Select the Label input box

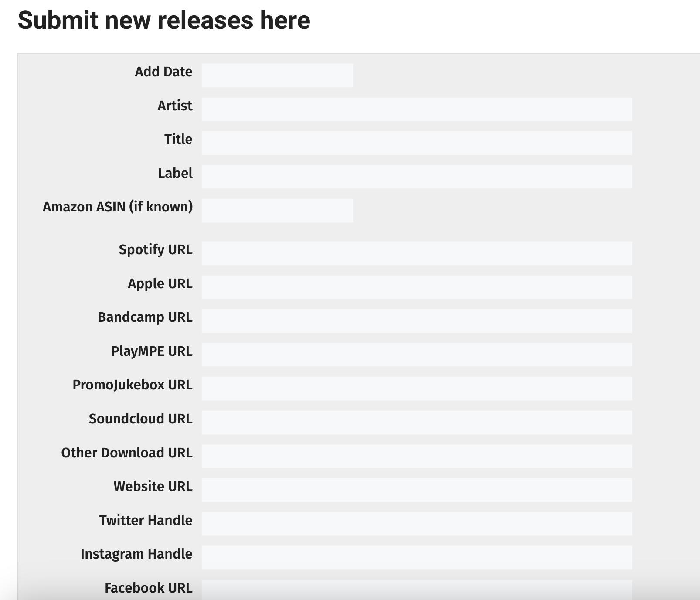point(417,177)
